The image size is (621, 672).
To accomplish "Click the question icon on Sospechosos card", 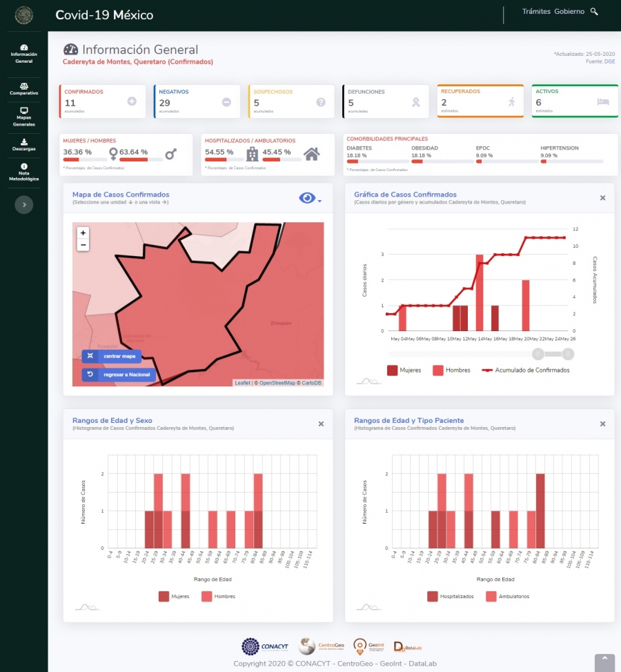I will [321, 102].
